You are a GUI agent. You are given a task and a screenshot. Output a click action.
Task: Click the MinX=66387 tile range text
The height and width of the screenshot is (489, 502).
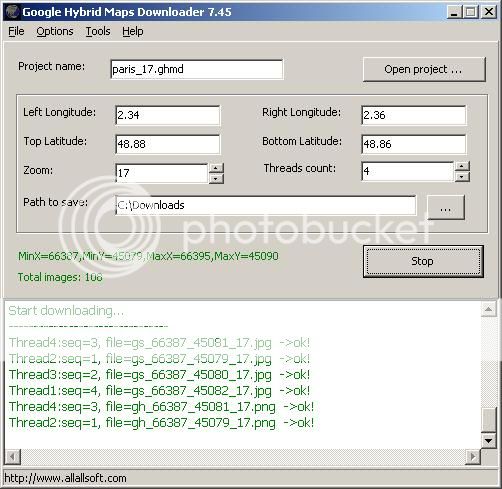[148, 256]
